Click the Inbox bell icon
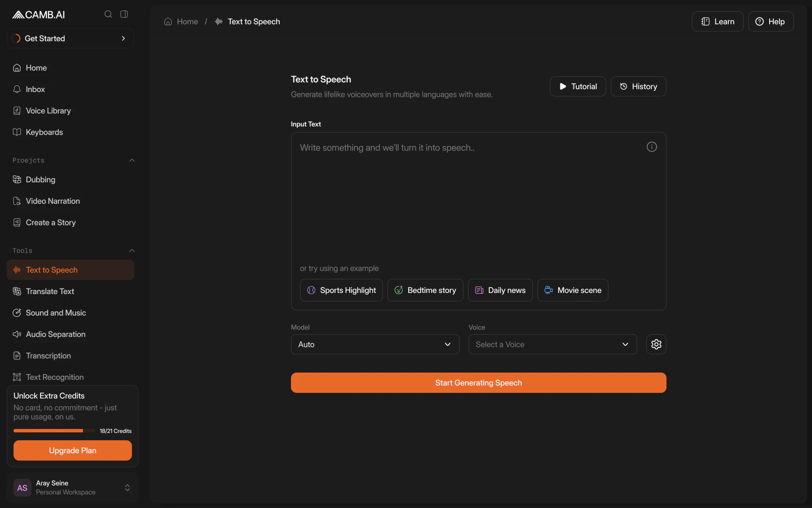 (17, 89)
